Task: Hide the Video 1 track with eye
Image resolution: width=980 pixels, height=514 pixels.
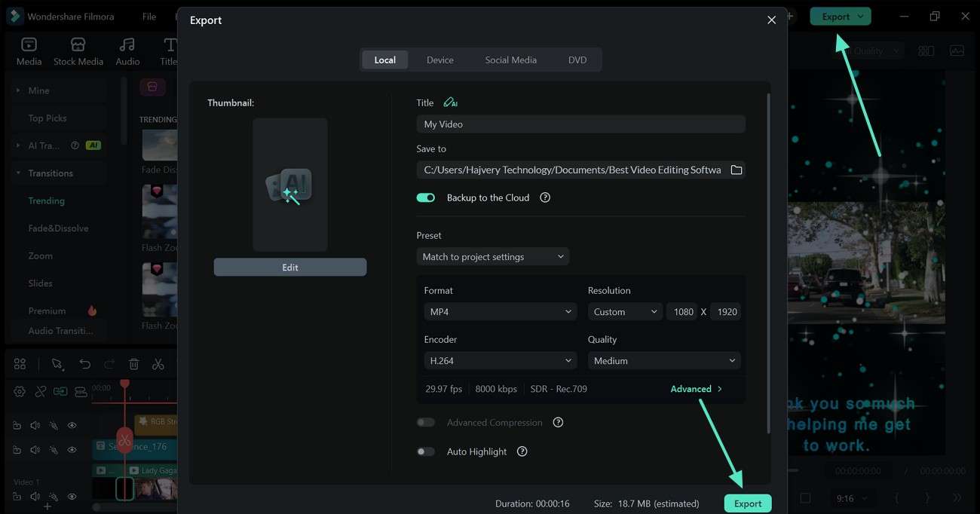Action: pyautogui.click(x=72, y=497)
